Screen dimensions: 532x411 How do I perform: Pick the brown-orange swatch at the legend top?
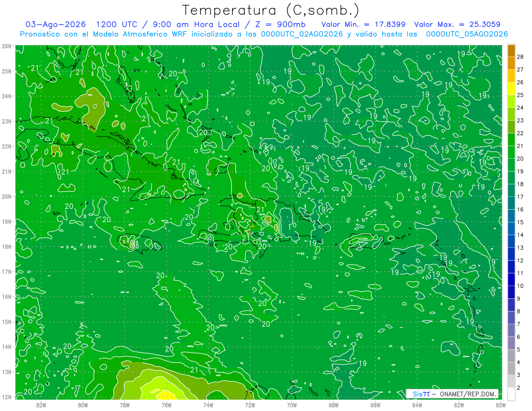coord(511,50)
